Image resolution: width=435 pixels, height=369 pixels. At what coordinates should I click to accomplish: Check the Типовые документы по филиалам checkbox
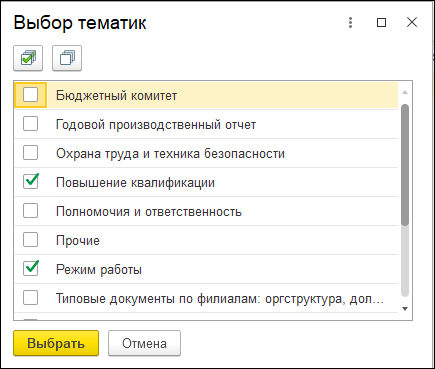pyautogui.click(x=30, y=298)
